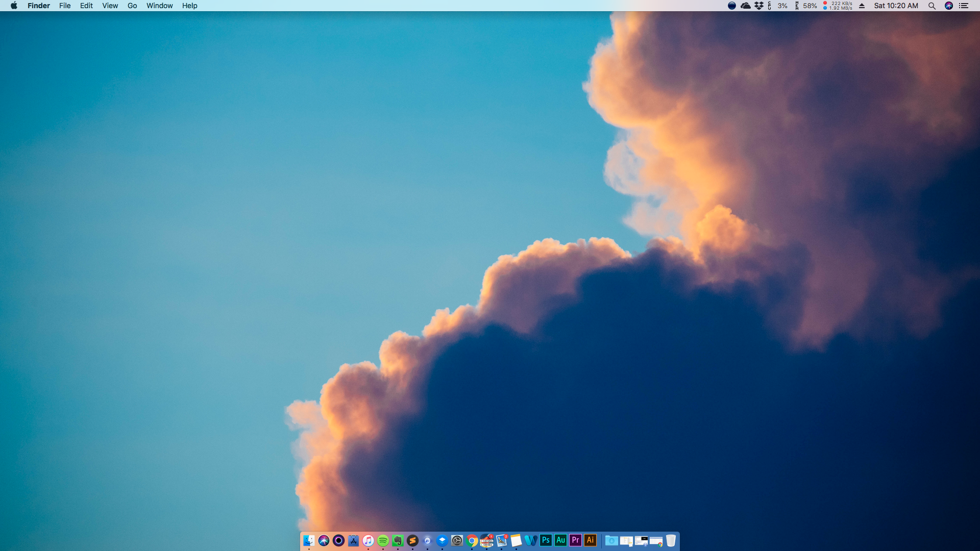Viewport: 980px width, 551px height.
Task: Click the Sat 10:20 AM clock
Action: point(896,6)
